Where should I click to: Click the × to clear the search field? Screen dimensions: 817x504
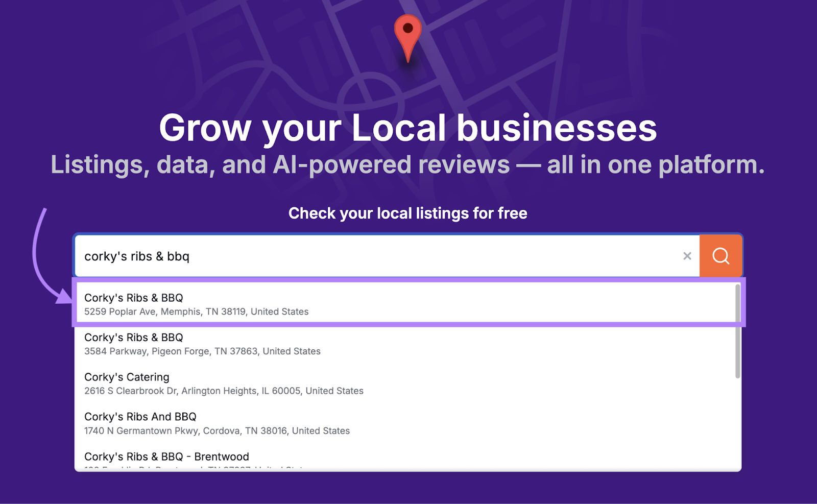point(687,256)
